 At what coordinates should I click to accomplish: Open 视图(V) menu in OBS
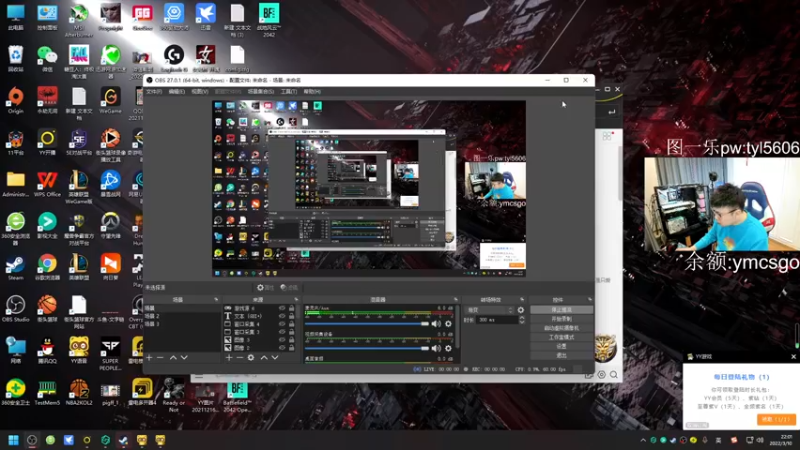199,91
